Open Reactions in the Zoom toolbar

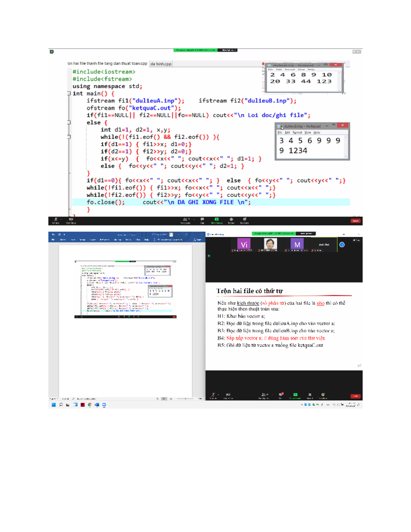tap(244, 220)
